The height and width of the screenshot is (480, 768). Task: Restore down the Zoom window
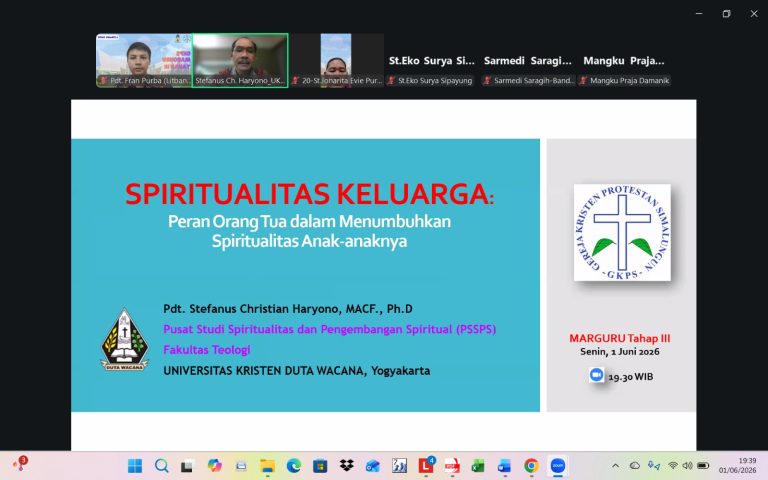(x=726, y=14)
